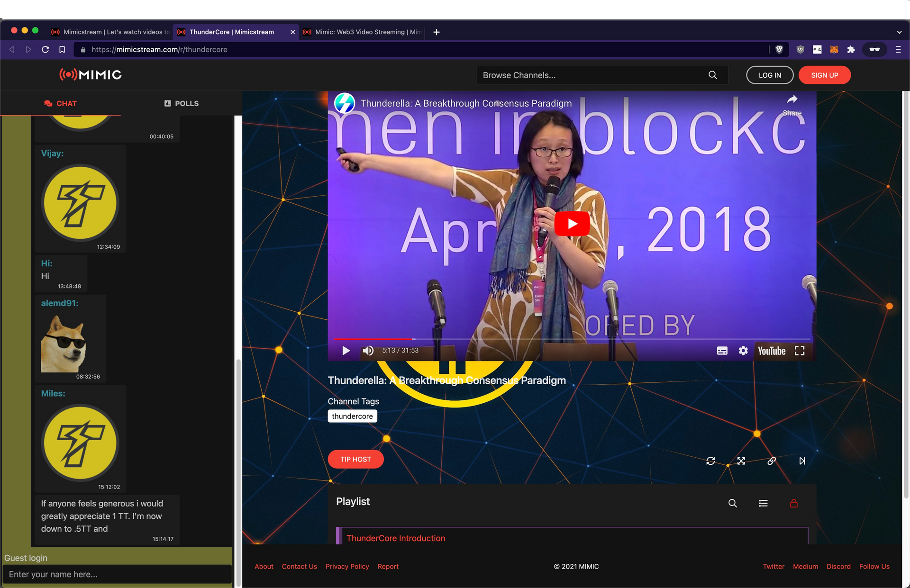Mute the video volume speaker

pos(368,351)
